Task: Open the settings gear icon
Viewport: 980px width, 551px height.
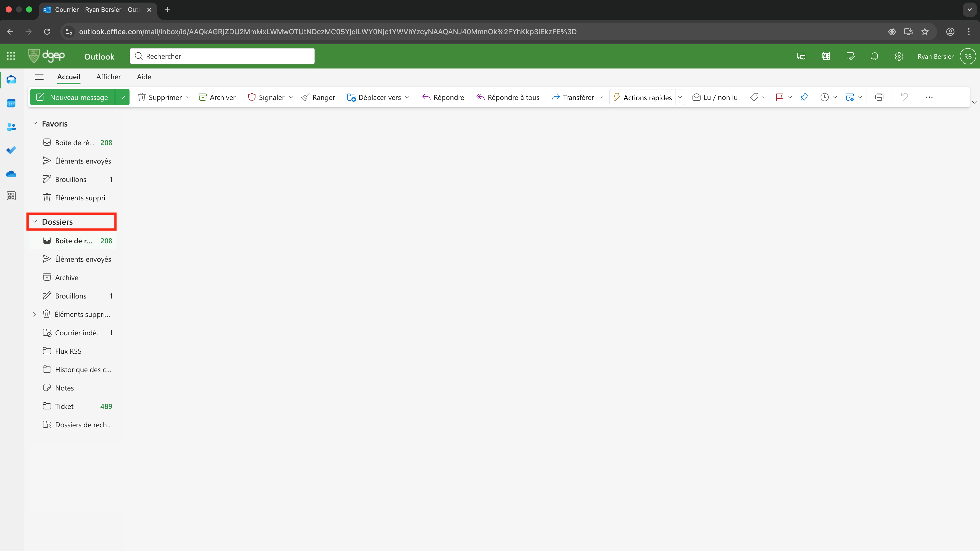Action: [899, 56]
